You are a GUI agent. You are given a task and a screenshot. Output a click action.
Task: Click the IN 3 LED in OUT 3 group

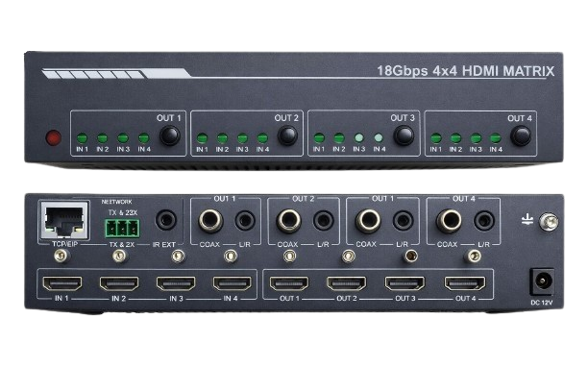tap(359, 138)
